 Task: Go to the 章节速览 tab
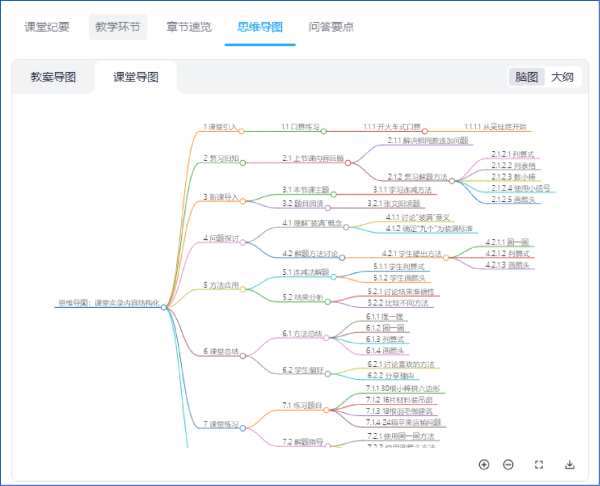tap(188, 27)
